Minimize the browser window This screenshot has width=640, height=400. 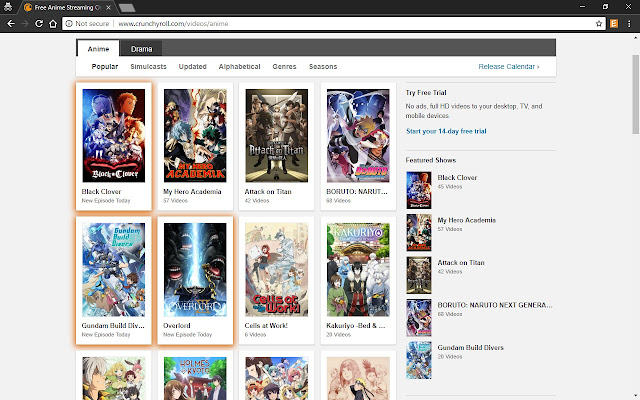(582, 7)
